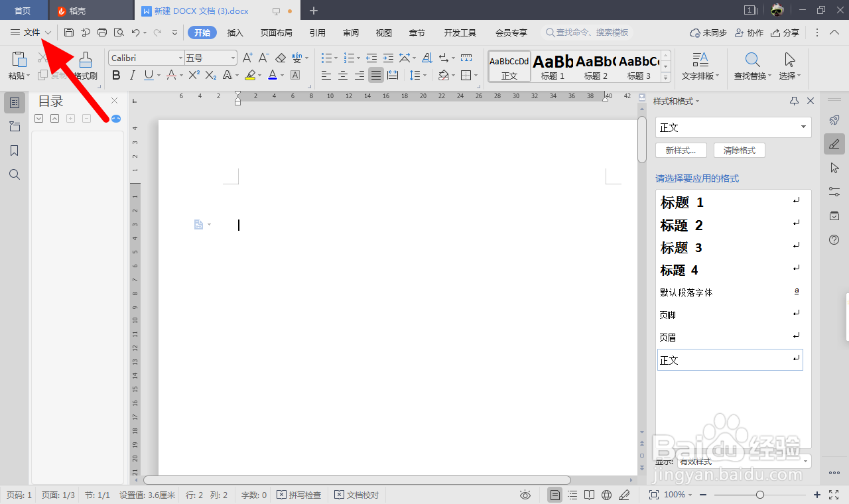
Task: Click the 分享 share button
Action: click(x=785, y=32)
